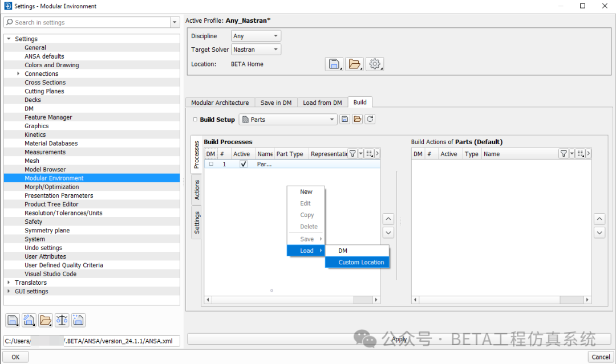Toggle the DM checkbox in process row 1

(x=211, y=164)
